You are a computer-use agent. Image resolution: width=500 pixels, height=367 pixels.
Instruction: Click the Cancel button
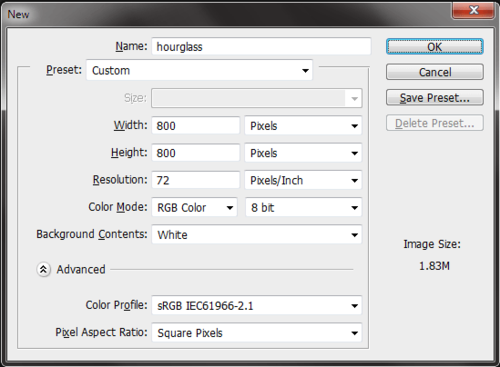coord(435,72)
